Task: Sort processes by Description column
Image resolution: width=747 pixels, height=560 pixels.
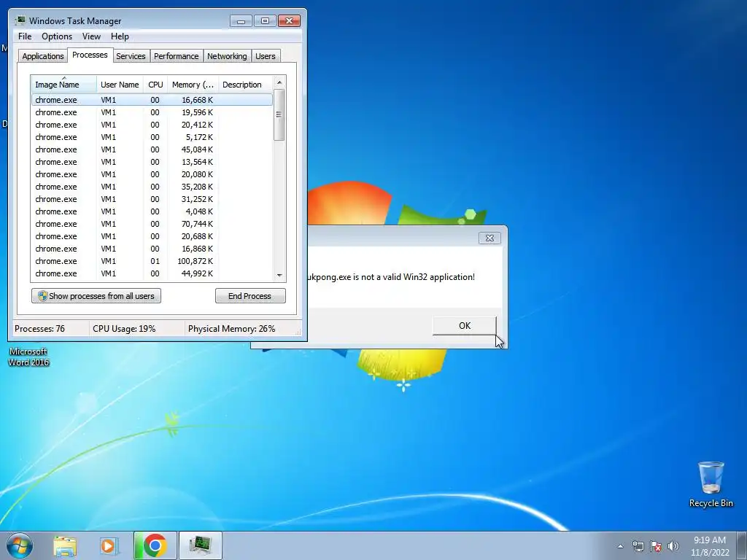Action: click(x=245, y=85)
